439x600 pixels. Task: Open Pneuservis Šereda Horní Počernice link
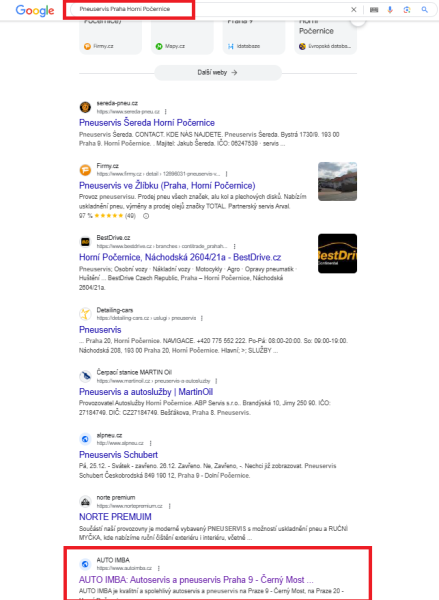(147, 123)
